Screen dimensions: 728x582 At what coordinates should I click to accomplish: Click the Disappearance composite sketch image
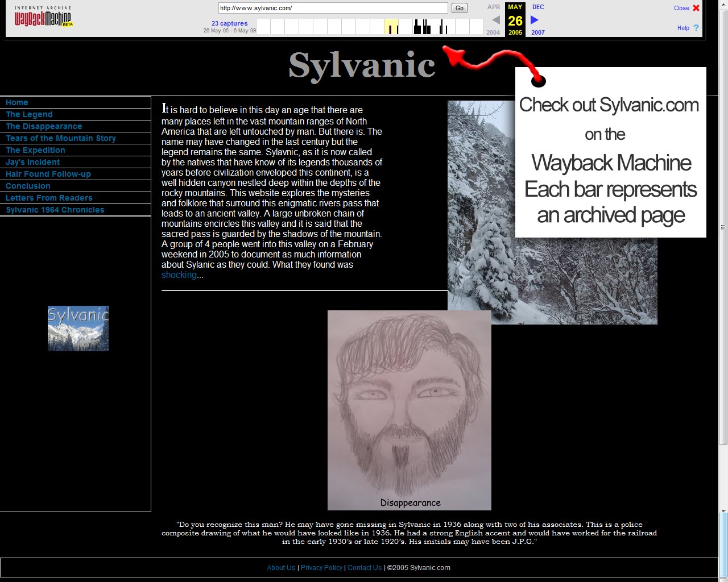(x=409, y=410)
